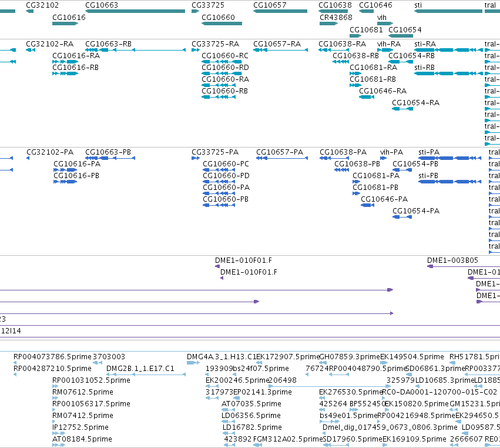Image resolution: width=500 pixels, height=448 pixels.
Task: Click the CG10654-RB transcript label
Action: pos(412,55)
